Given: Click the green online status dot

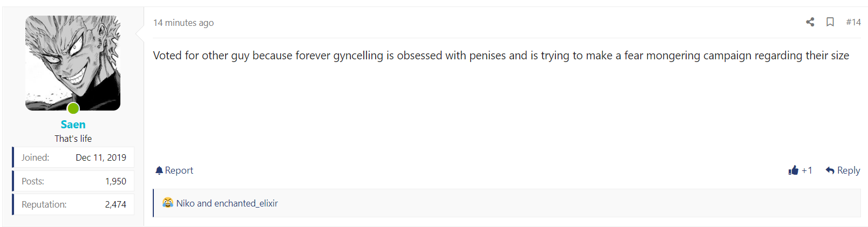Looking at the screenshot, I should (73, 108).
